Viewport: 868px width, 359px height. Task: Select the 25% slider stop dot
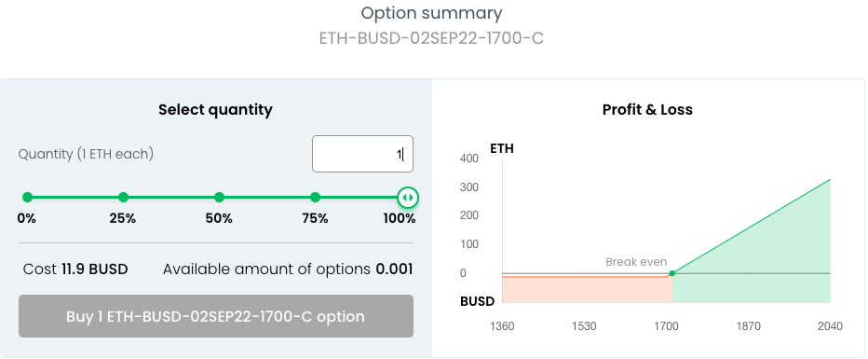(124, 198)
